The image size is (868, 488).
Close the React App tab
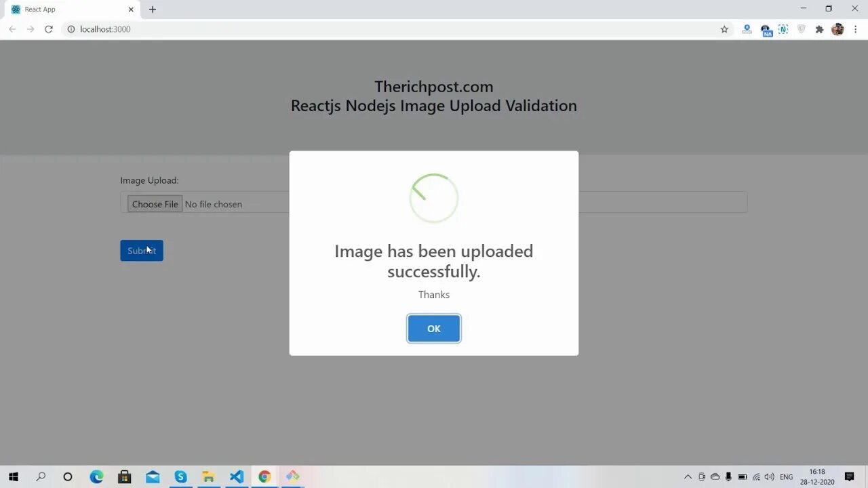pyautogui.click(x=131, y=9)
